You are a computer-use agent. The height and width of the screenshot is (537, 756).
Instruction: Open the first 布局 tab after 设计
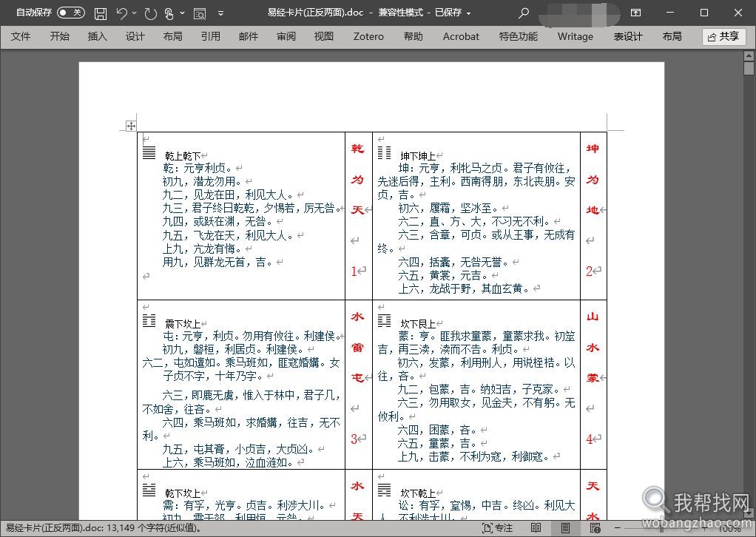pyautogui.click(x=172, y=37)
